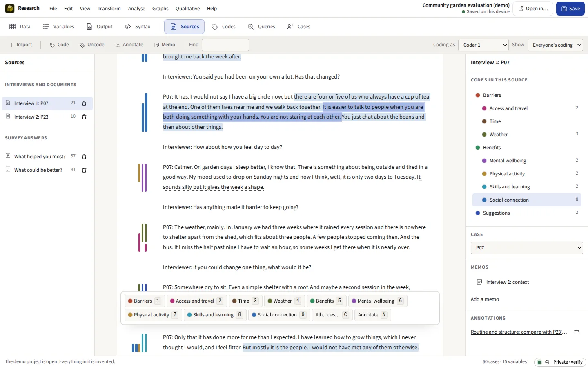Click the Research app logo icon
The image size is (588, 368).
10,9
